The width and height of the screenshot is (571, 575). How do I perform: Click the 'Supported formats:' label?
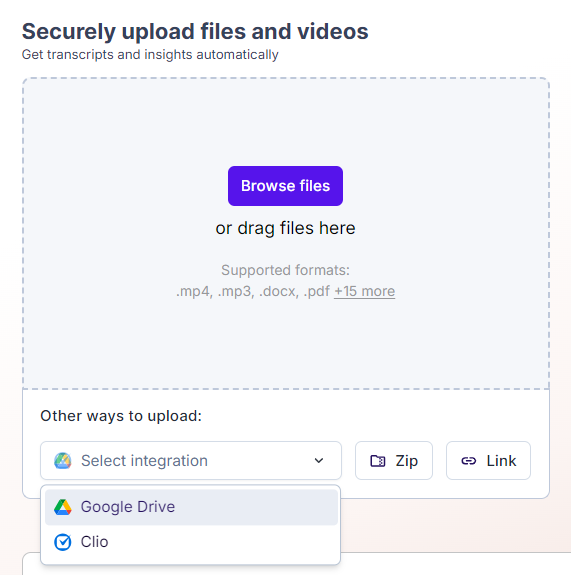pos(285,270)
